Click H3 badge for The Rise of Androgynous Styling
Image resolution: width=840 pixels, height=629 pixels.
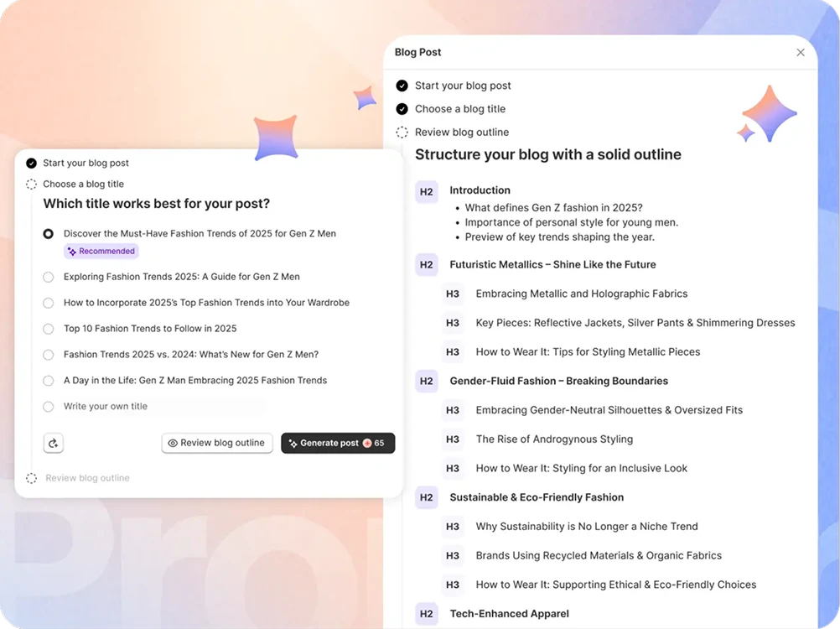point(453,439)
